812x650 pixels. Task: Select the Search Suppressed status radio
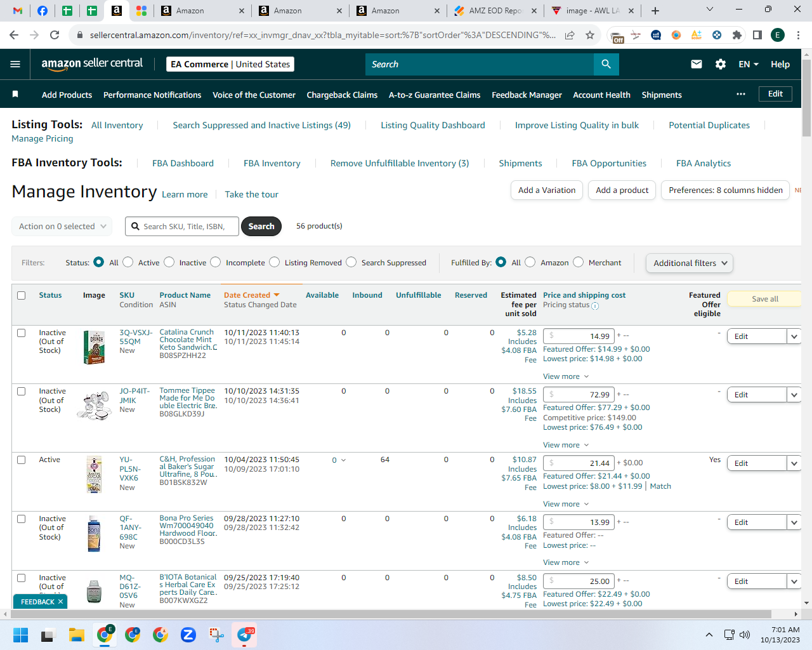(351, 262)
